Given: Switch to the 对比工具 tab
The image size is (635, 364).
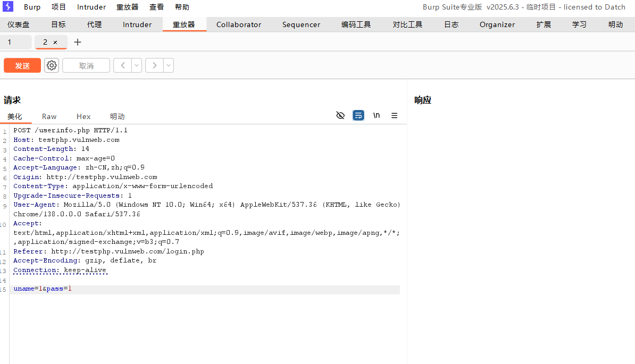Looking at the screenshot, I should 407,24.
